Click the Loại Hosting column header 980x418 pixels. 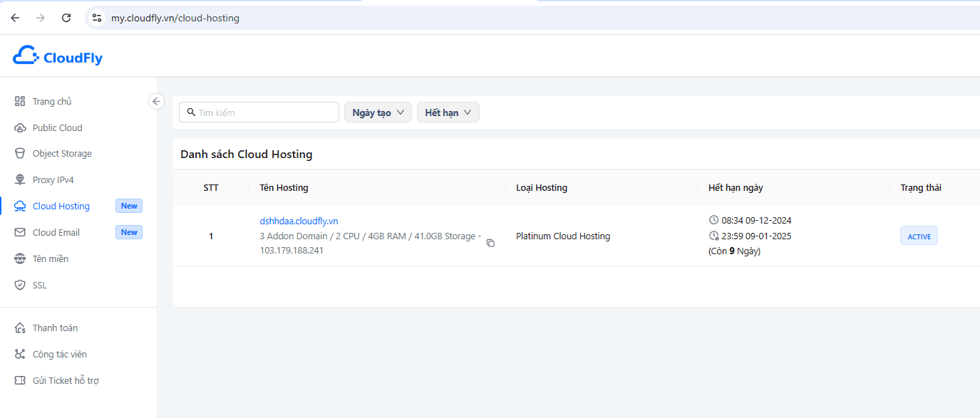pyautogui.click(x=542, y=188)
